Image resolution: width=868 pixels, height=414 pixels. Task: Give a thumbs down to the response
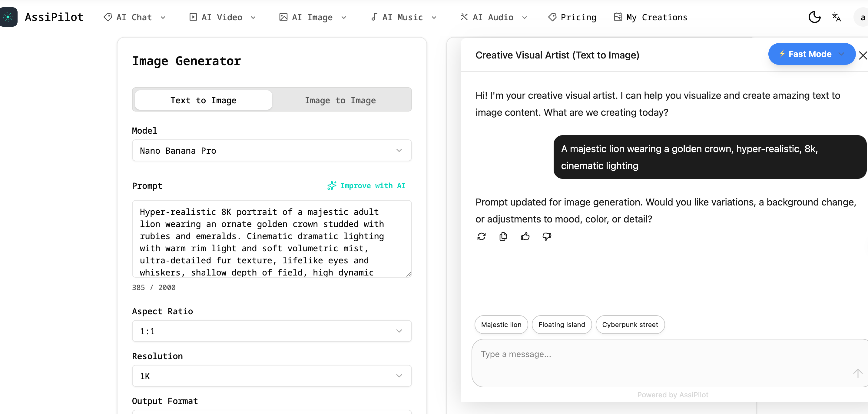click(x=547, y=236)
